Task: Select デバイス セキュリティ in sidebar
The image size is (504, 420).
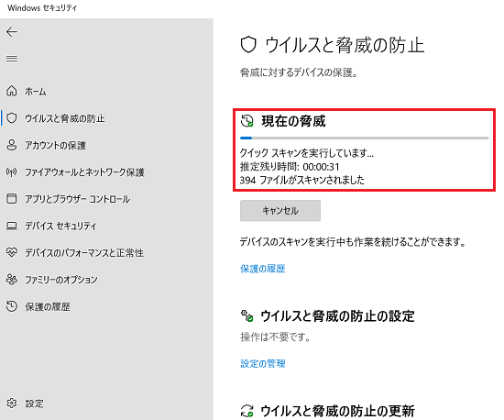Action: (60, 226)
